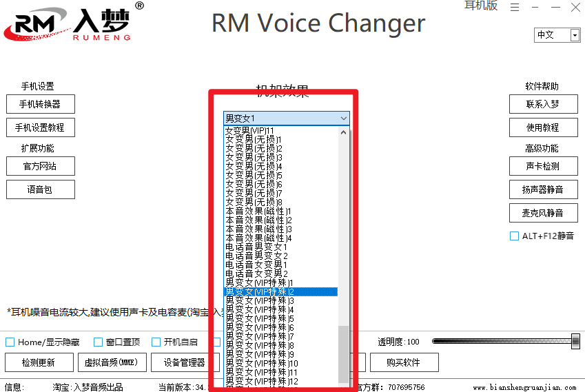Open the 官方网站 button
Screen dimensions: 585x392
click(40, 166)
